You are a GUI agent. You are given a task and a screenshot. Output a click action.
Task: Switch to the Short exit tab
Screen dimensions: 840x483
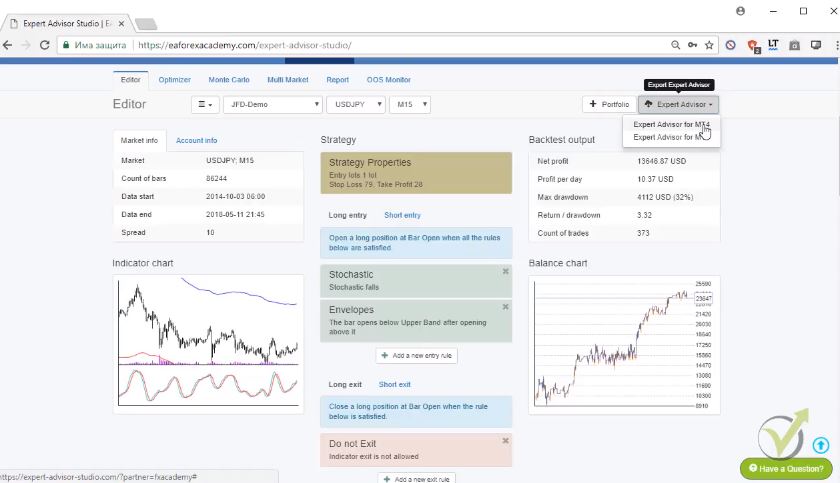tap(394, 384)
